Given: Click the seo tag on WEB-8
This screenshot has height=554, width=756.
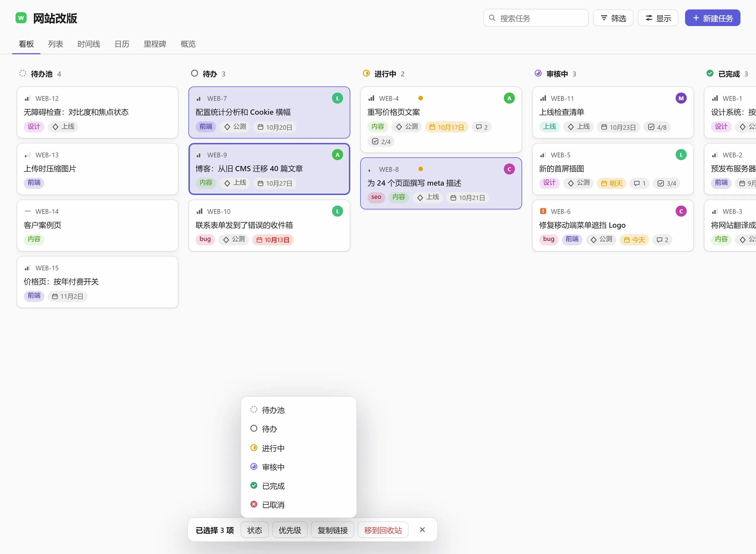Looking at the screenshot, I should 376,197.
